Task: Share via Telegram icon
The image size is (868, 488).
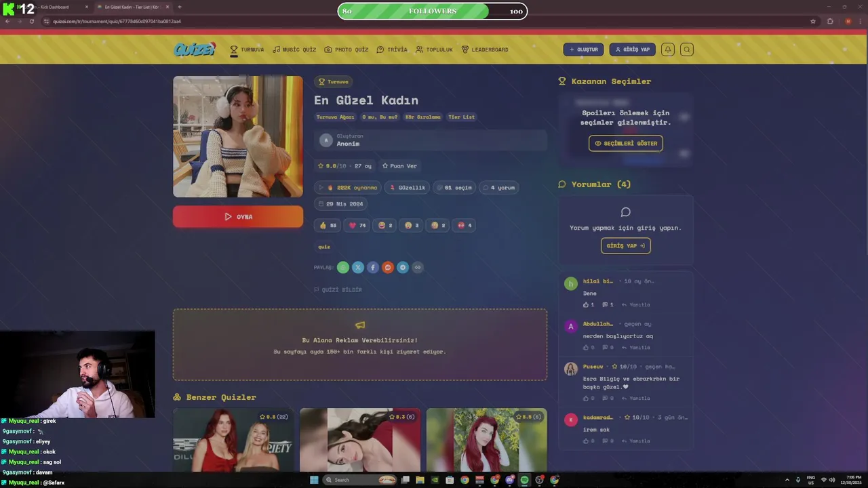Action: click(403, 268)
